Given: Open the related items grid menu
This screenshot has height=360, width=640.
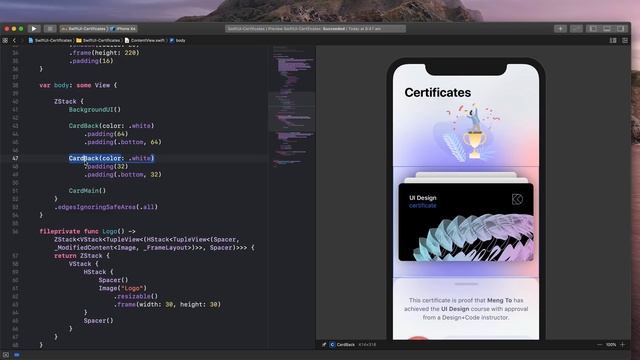Looking at the screenshot, I should 5,40.
